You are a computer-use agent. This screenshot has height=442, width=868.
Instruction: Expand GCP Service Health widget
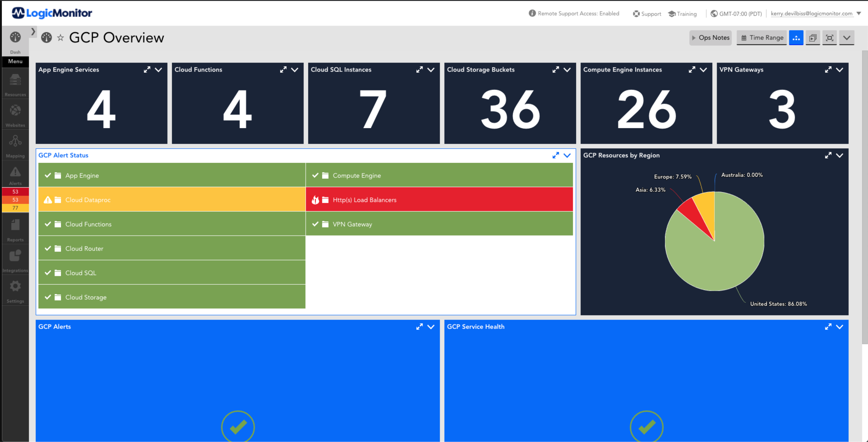pos(828,326)
